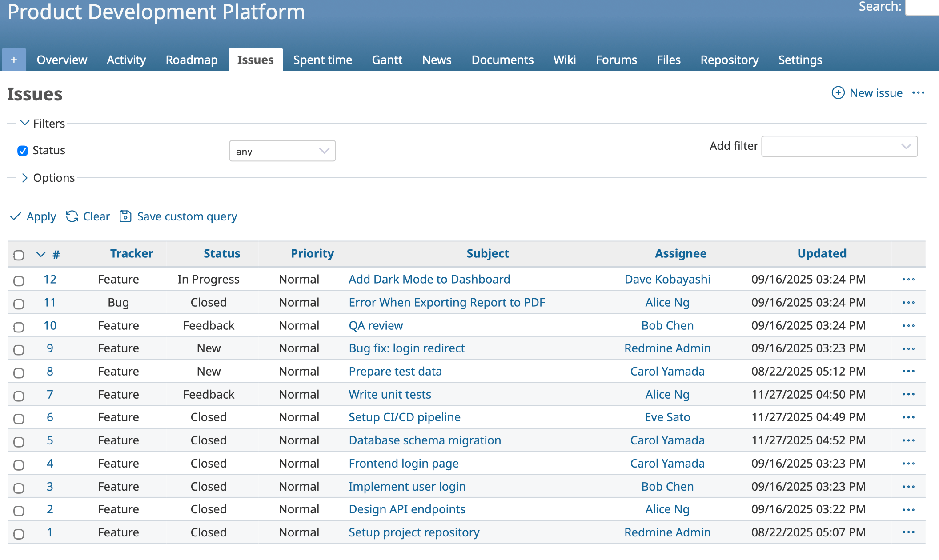Image resolution: width=939 pixels, height=560 pixels.
Task: Open actions menu for issue 12 row
Action: pos(908,280)
